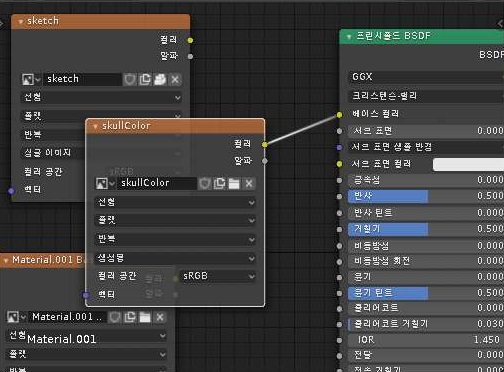Image resolution: width=504 pixels, height=372 pixels.
Task: Unlink the skullColor image with the X
Action: click(x=249, y=183)
